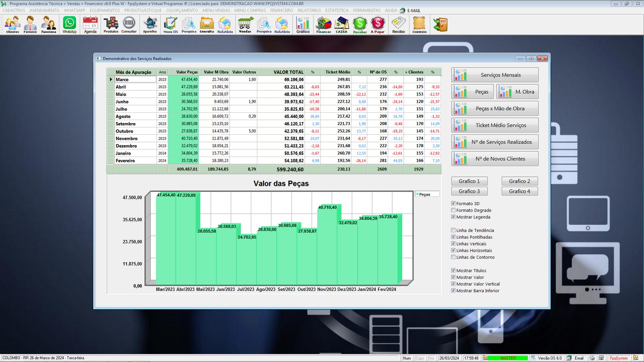The image size is (644, 362).
Task: Toggle the Mostrar Valor Vertical checkbox
Action: pos(454,284)
